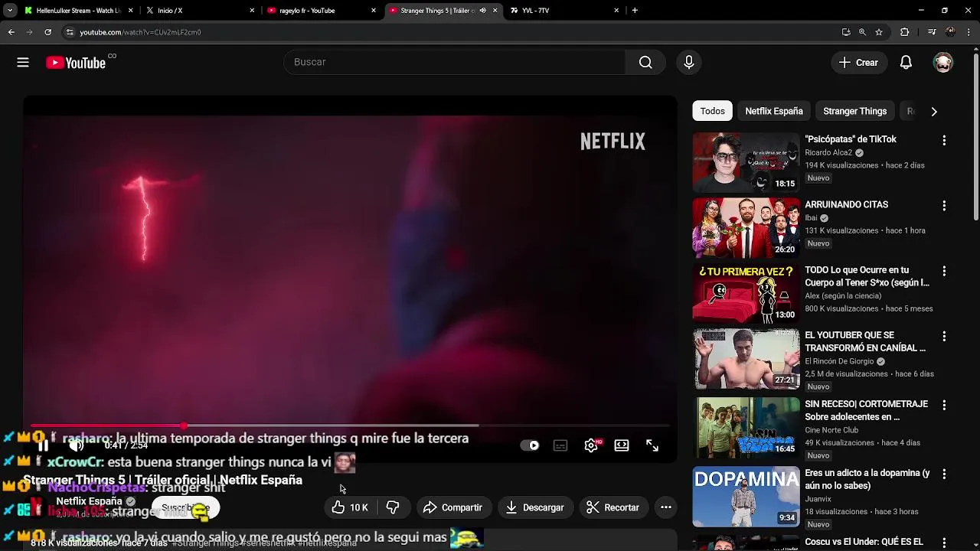Like the video with 10 K likes

(x=351, y=507)
